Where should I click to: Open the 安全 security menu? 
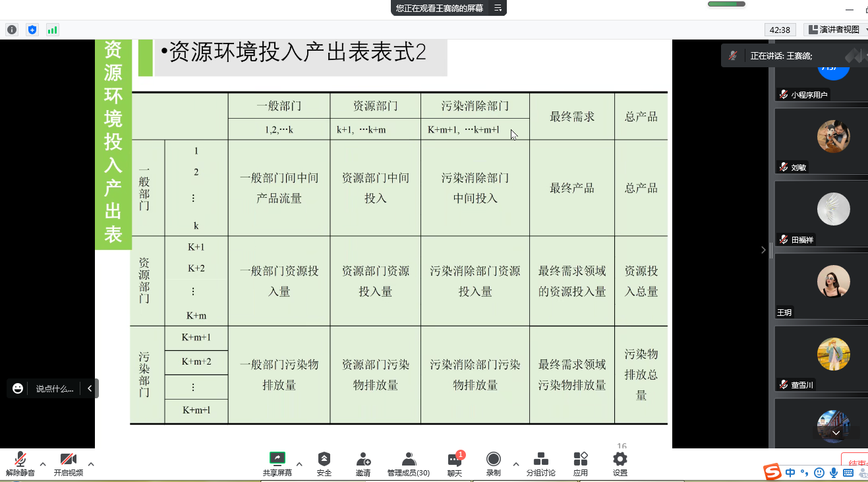[x=324, y=464]
